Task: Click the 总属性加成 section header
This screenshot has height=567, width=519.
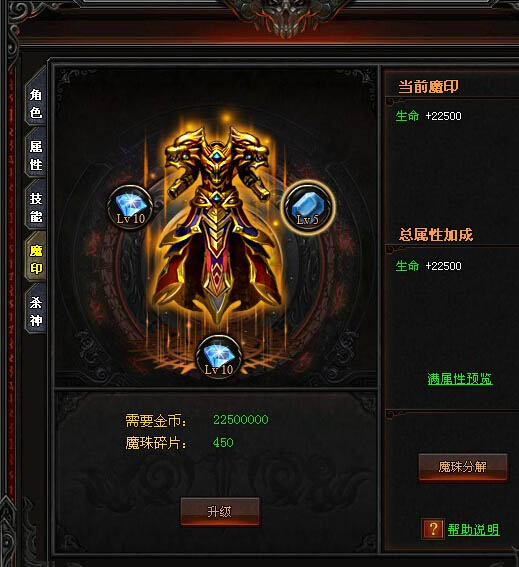Action: [436, 235]
